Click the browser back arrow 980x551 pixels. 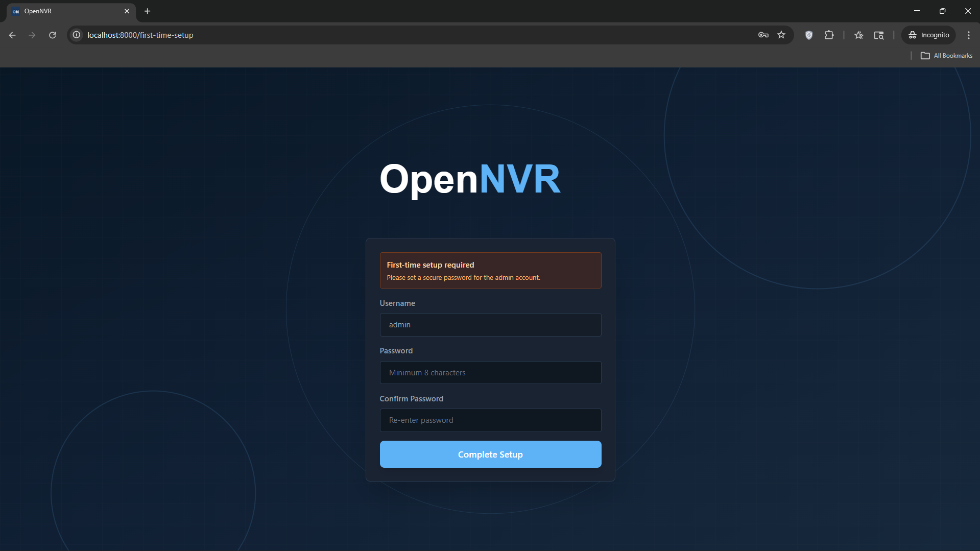click(12, 35)
